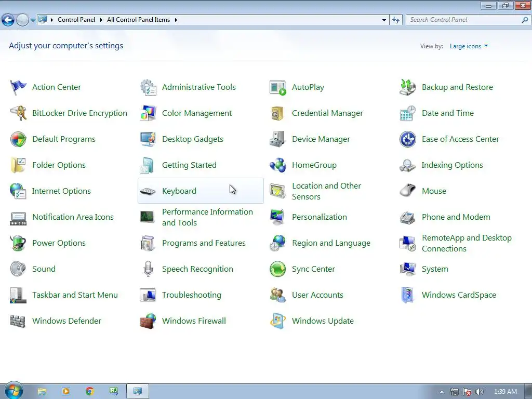Click All Control Panel Items breadcrumb
The width and height of the screenshot is (532, 399).
pos(138,20)
